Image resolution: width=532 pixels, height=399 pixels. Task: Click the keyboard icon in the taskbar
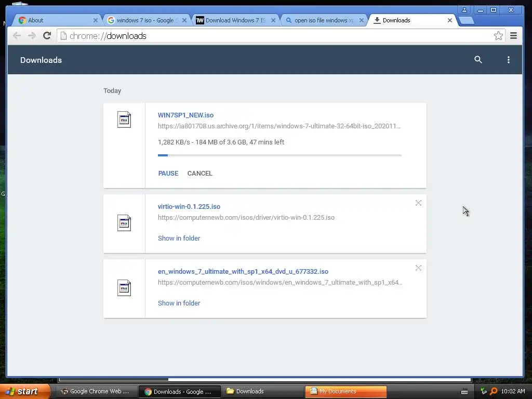[x=464, y=392]
